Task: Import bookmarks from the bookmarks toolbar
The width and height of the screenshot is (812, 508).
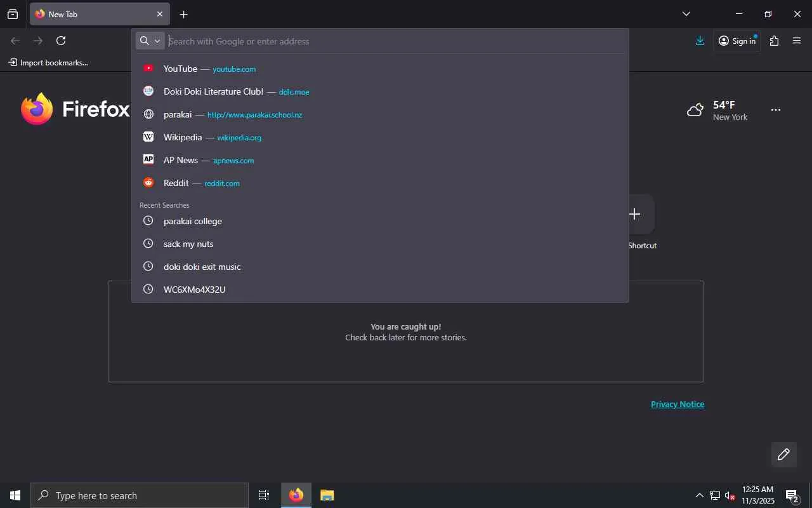Action: 48,63
